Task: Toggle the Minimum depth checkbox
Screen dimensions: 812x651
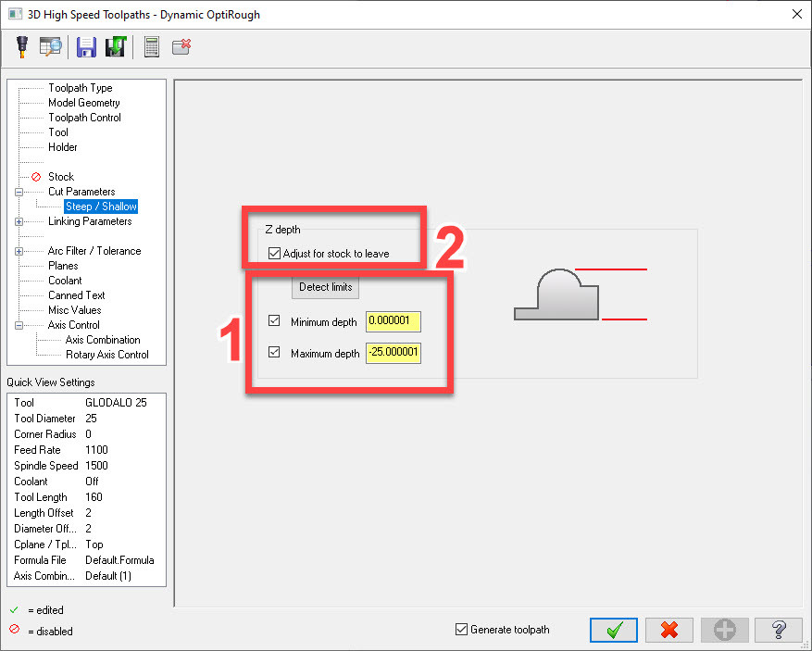Action: (273, 322)
